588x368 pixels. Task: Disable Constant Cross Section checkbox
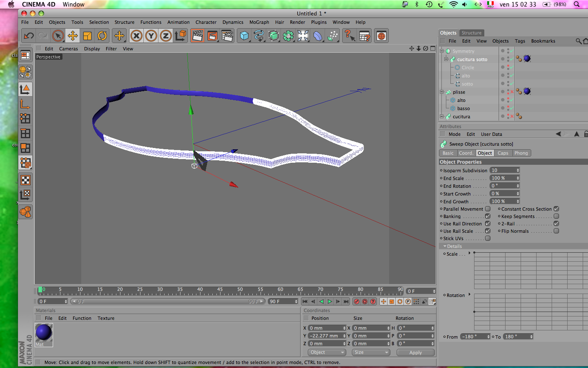pos(556,209)
